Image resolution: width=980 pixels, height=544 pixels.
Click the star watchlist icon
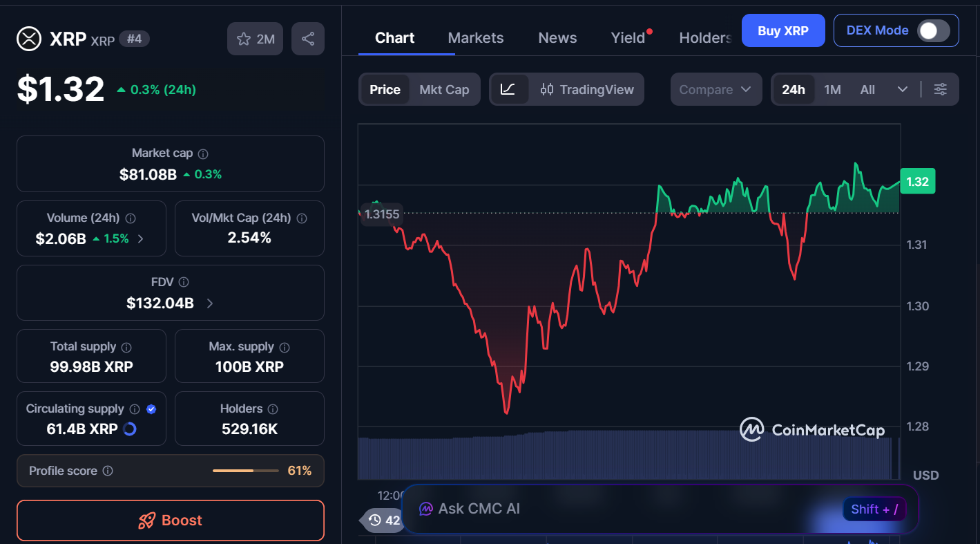coord(244,39)
